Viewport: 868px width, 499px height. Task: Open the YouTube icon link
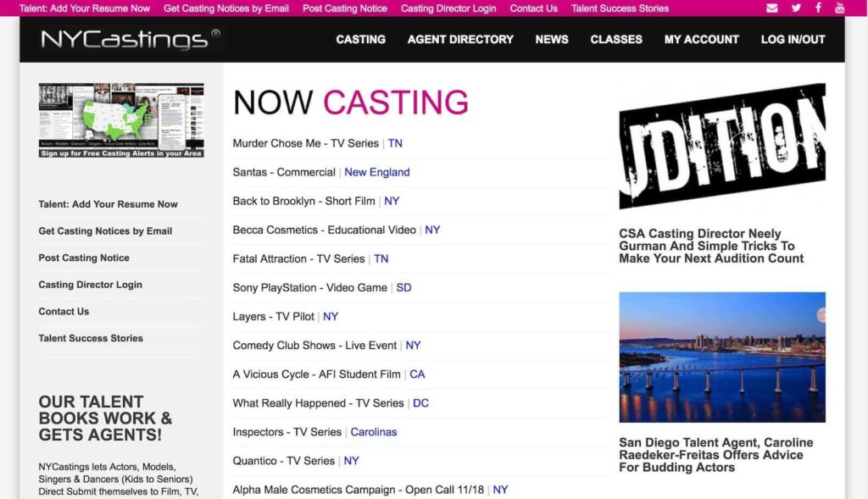click(840, 8)
